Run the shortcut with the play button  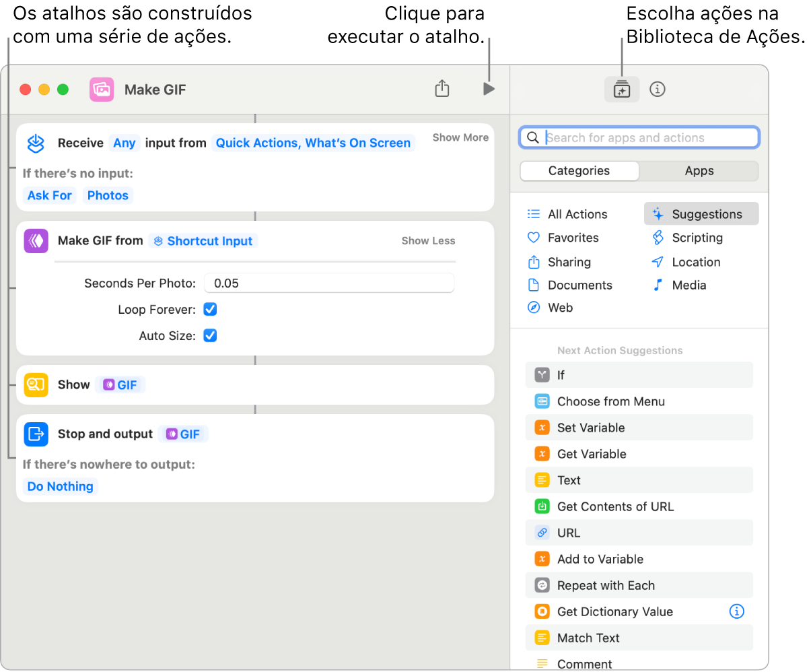click(x=489, y=89)
